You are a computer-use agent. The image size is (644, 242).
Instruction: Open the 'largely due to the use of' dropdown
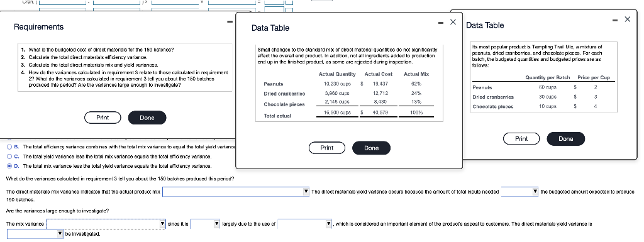305,224
